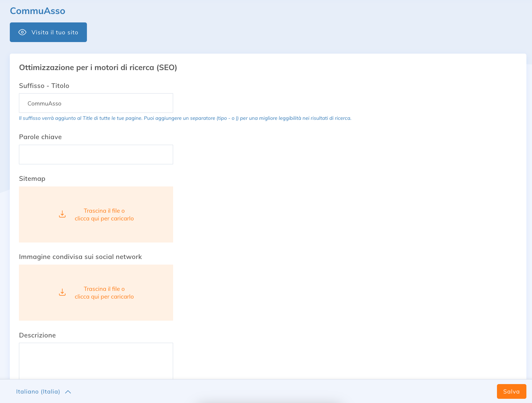Image resolution: width=532 pixels, height=403 pixels.
Task: Click the Sitemap upload arrow icon
Action: tap(62, 214)
